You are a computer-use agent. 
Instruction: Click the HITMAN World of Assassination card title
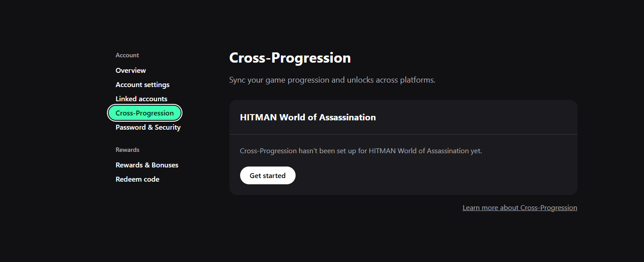(x=308, y=118)
